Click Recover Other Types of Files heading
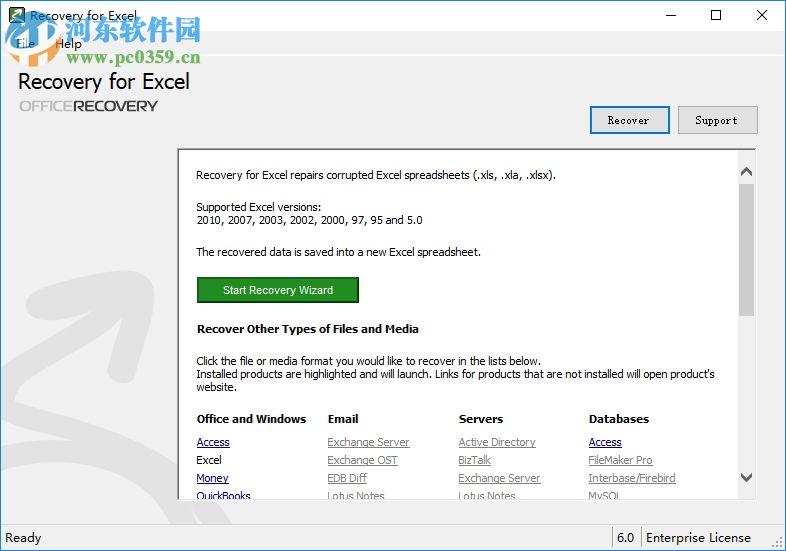This screenshot has width=786, height=551. click(308, 329)
